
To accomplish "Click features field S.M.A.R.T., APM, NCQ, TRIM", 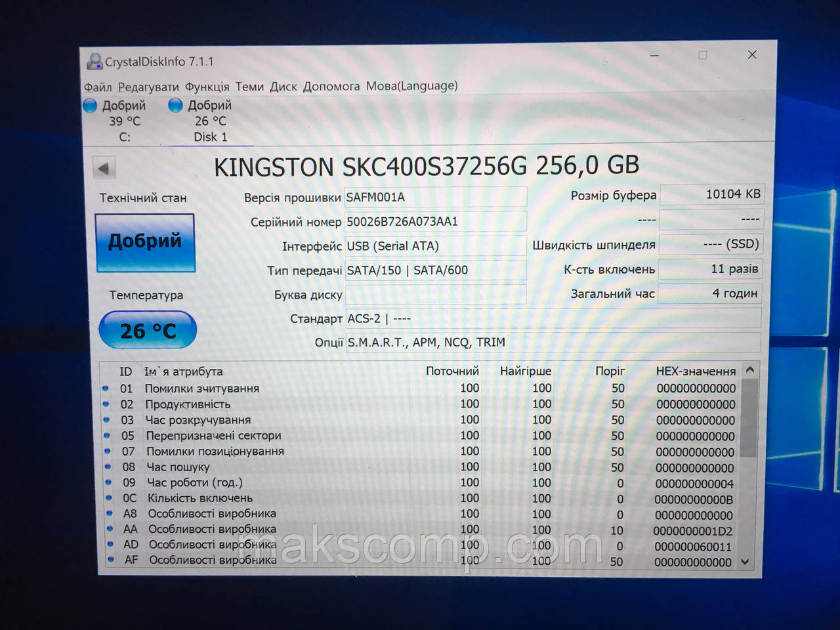I will click(553, 342).
